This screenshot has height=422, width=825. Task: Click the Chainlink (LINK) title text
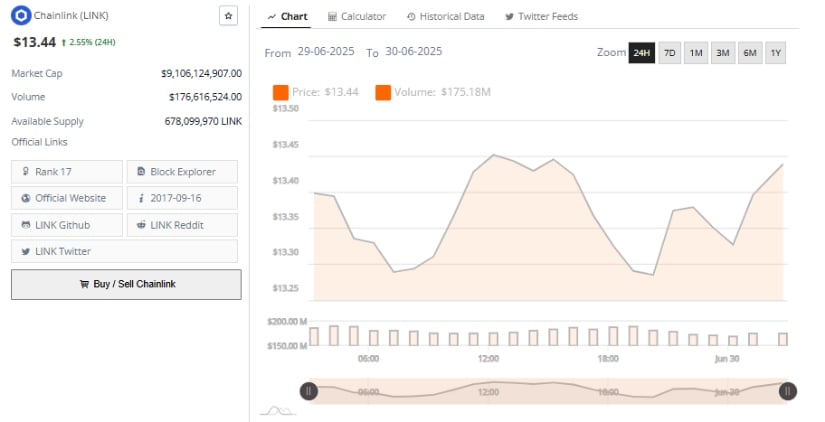coord(71,16)
